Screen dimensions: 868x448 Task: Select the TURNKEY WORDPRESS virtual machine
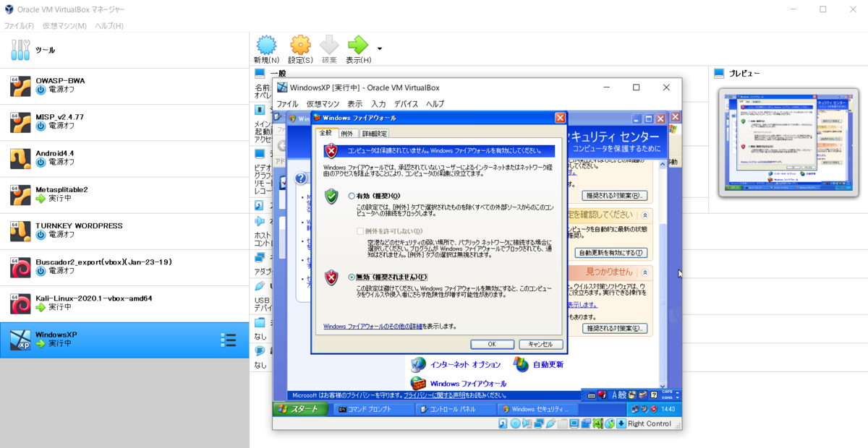click(x=124, y=231)
